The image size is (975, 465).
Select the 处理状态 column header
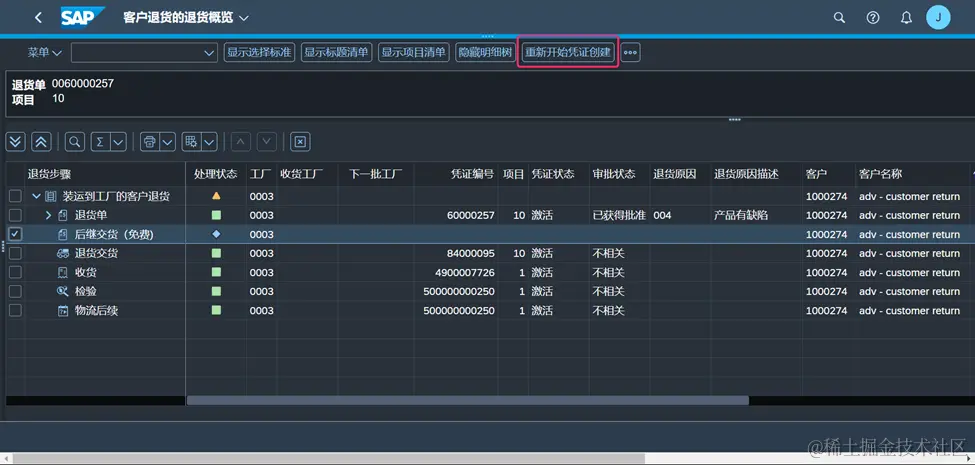pos(215,174)
